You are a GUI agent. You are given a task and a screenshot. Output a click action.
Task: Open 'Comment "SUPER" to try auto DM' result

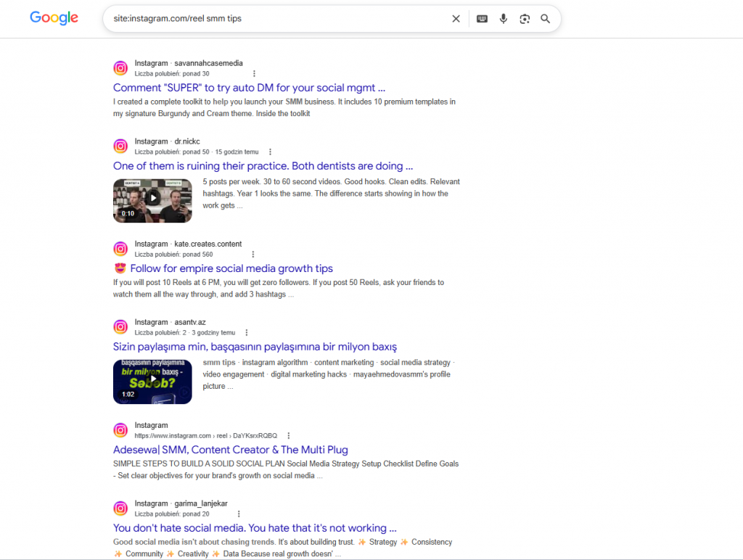(250, 88)
